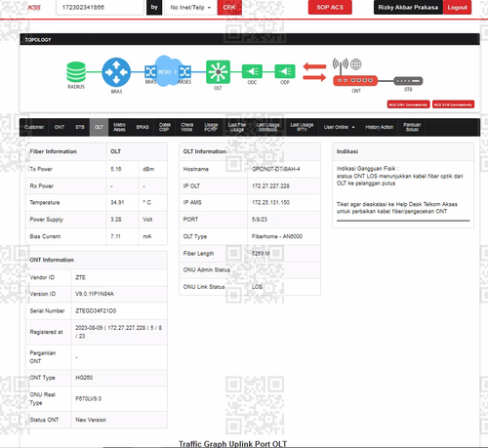
Task: Click the IP OLT value 172.27.227.228
Action: point(270,186)
